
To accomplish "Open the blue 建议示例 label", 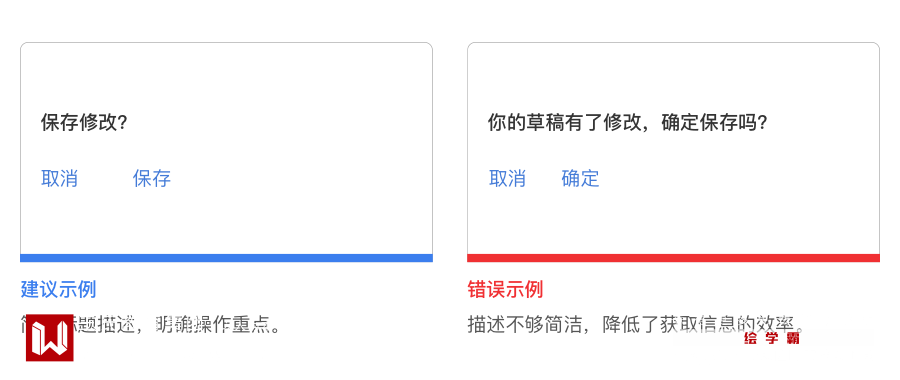I will (x=59, y=289).
